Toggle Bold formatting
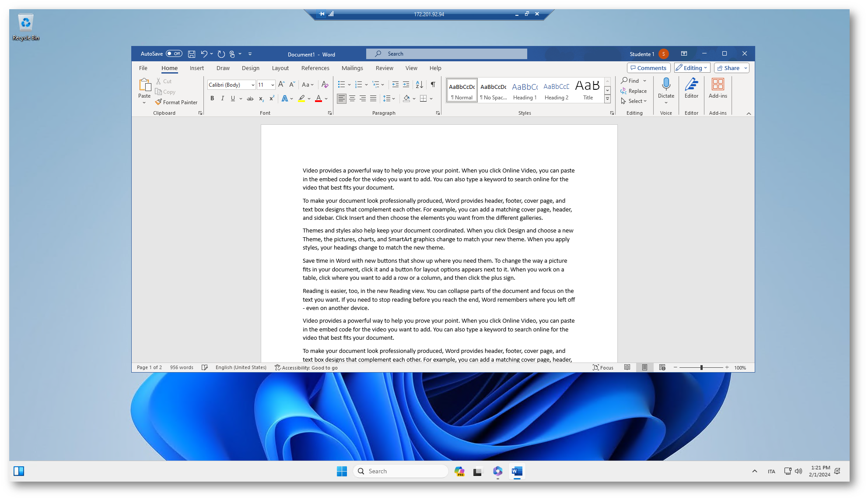This screenshot has height=500, width=868. (212, 99)
